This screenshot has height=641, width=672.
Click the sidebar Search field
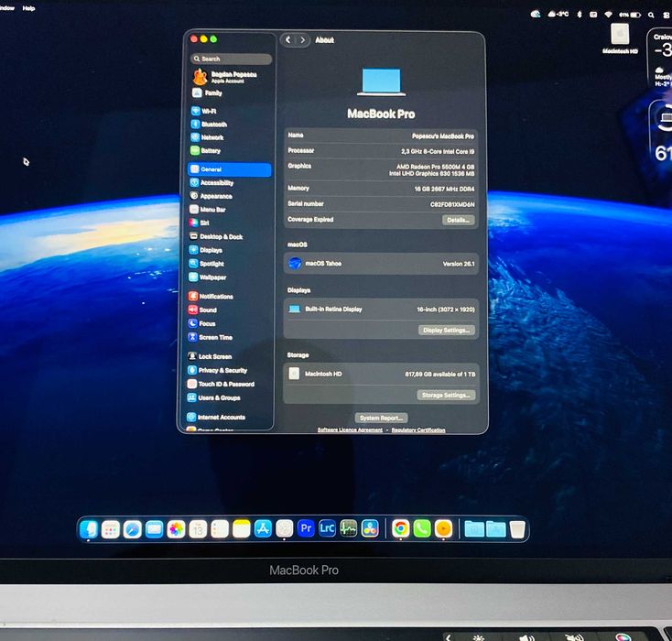(x=231, y=59)
